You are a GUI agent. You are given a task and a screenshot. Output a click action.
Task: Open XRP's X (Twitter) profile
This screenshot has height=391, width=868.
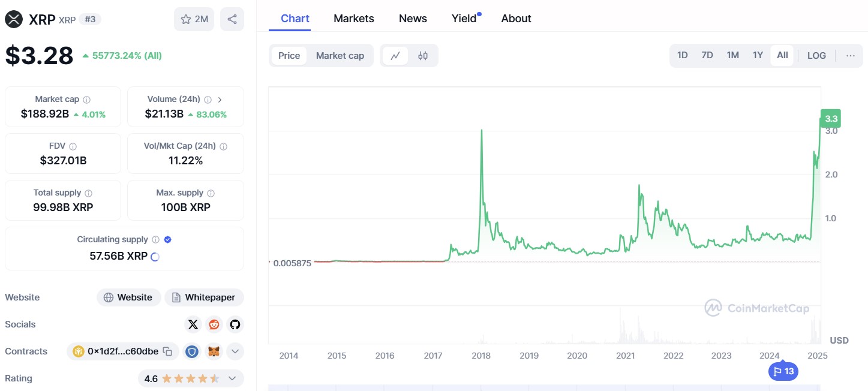[x=193, y=324]
